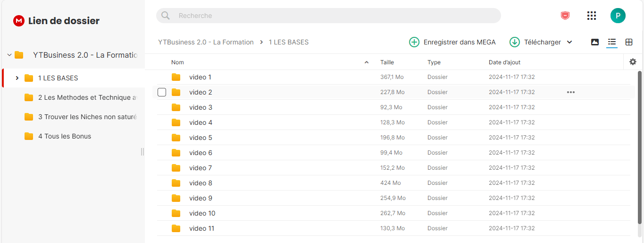Select the video 8 row name

pos(201,183)
